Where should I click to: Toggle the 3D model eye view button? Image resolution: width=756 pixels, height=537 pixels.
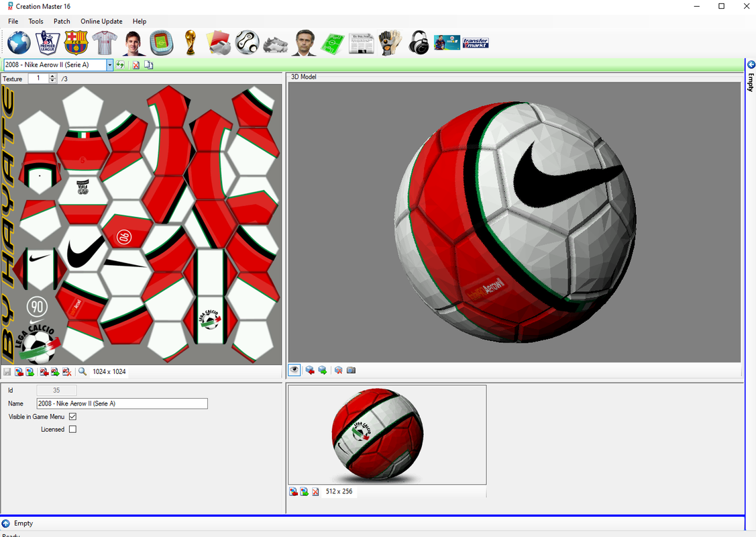[294, 370]
